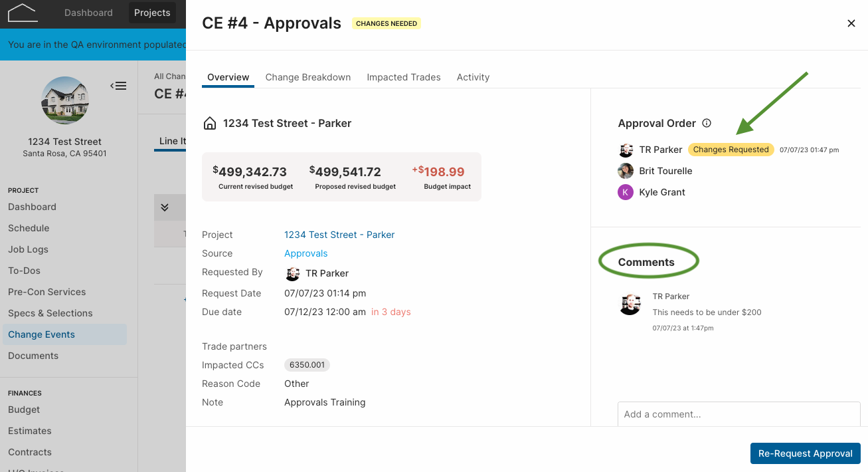Click the Approval Order info icon
Screen dimensions: 868x472
[x=707, y=123]
